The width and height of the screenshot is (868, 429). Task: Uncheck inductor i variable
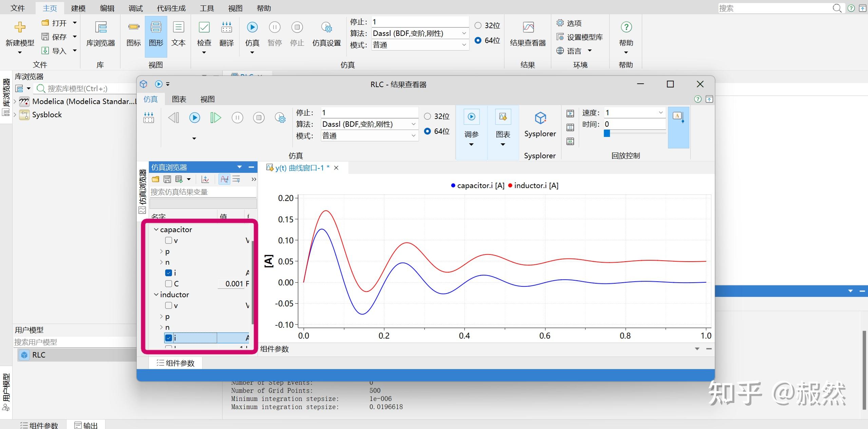169,338
